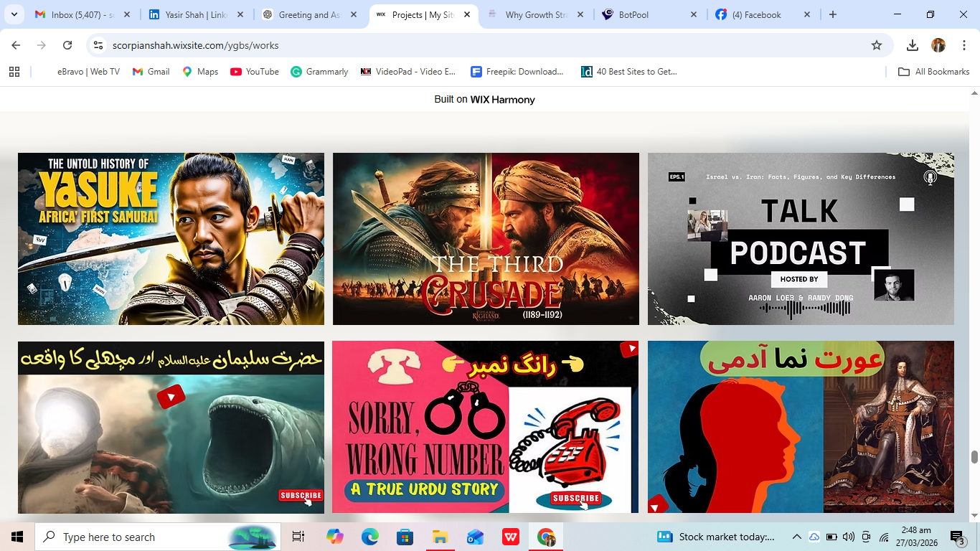The width and height of the screenshot is (980, 551).
Task: Show hidden system tray icons
Action: tap(796, 537)
